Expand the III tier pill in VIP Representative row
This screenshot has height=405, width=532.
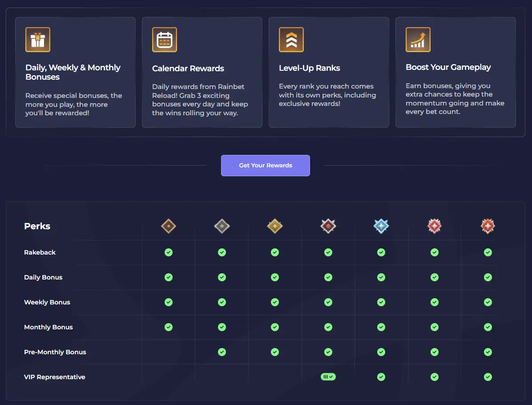(328, 377)
